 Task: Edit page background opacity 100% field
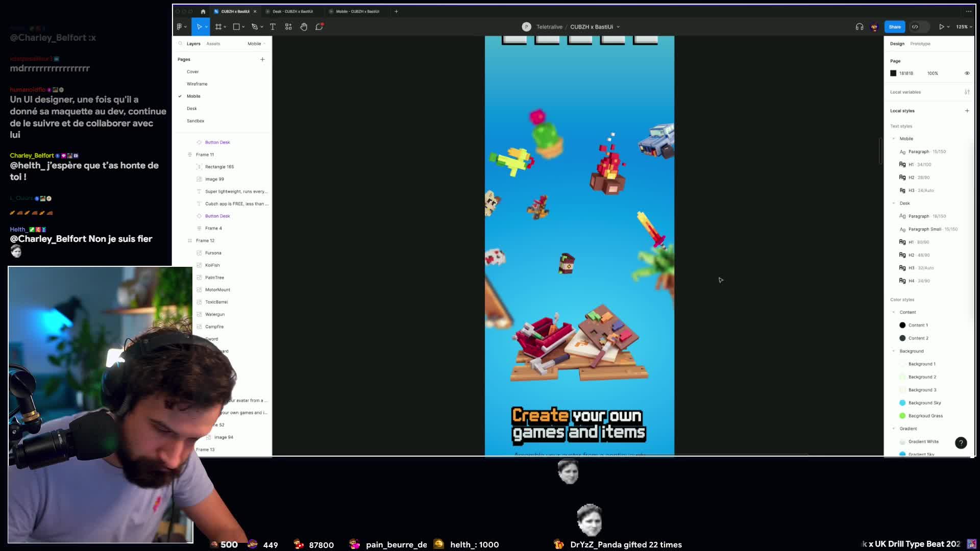point(933,73)
